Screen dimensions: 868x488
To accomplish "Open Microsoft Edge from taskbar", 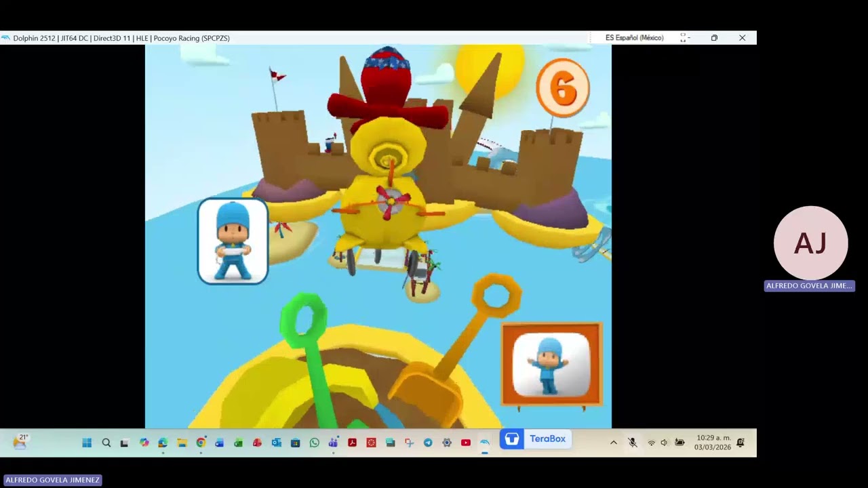I will (163, 443).
